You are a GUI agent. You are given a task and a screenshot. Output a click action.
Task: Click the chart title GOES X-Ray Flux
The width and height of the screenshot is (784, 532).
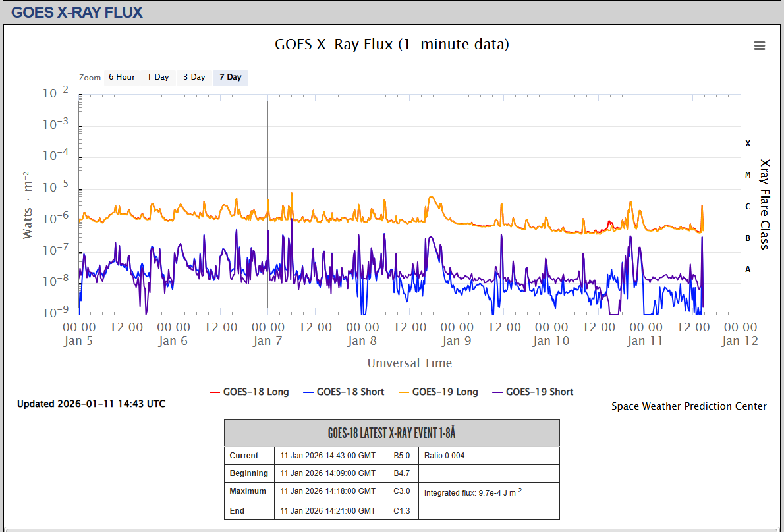tap(391, 44)
